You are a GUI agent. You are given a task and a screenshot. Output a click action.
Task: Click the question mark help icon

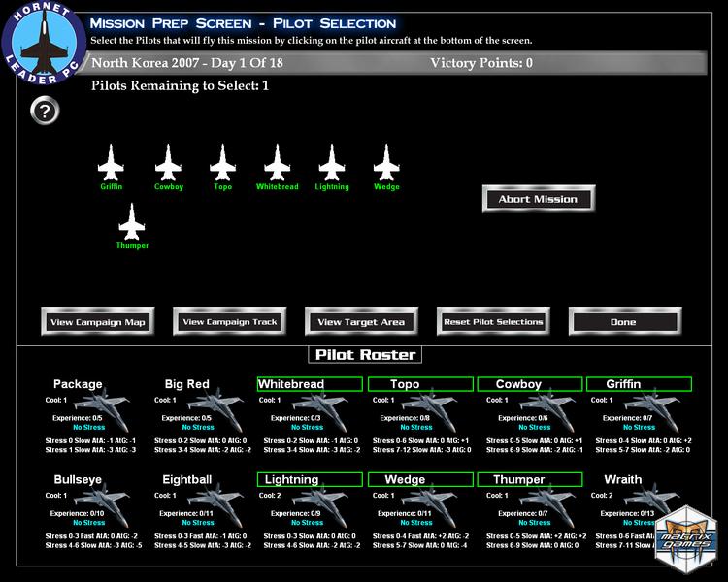point(45,111)
